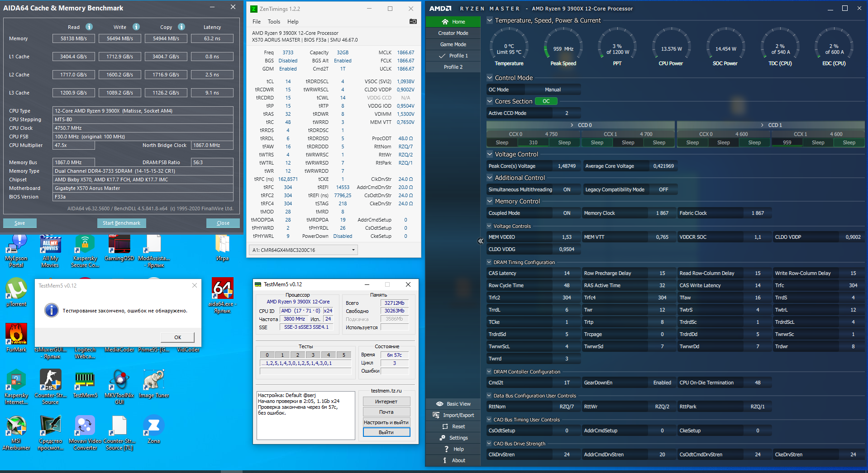Image resolution: width=868 pixels, height=473 pixels.
Task: Click Reset in Ryzen Master sidebar
Action: [x=453, y=426]
